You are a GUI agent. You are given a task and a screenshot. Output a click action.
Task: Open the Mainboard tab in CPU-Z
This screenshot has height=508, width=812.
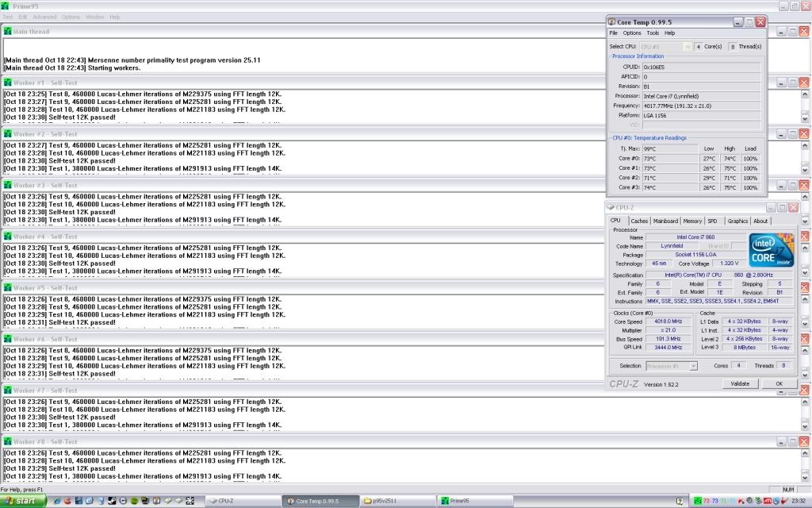coord(665,221)
